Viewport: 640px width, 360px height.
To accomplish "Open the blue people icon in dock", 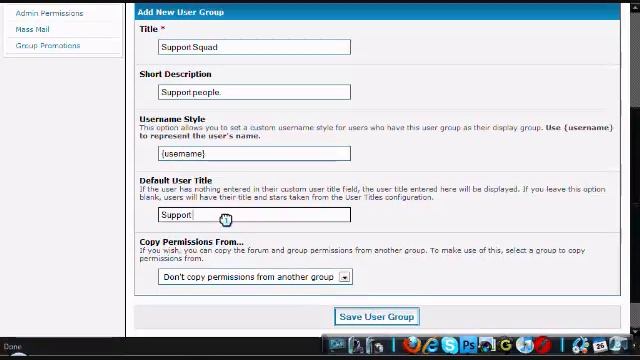I will point(580,345).
